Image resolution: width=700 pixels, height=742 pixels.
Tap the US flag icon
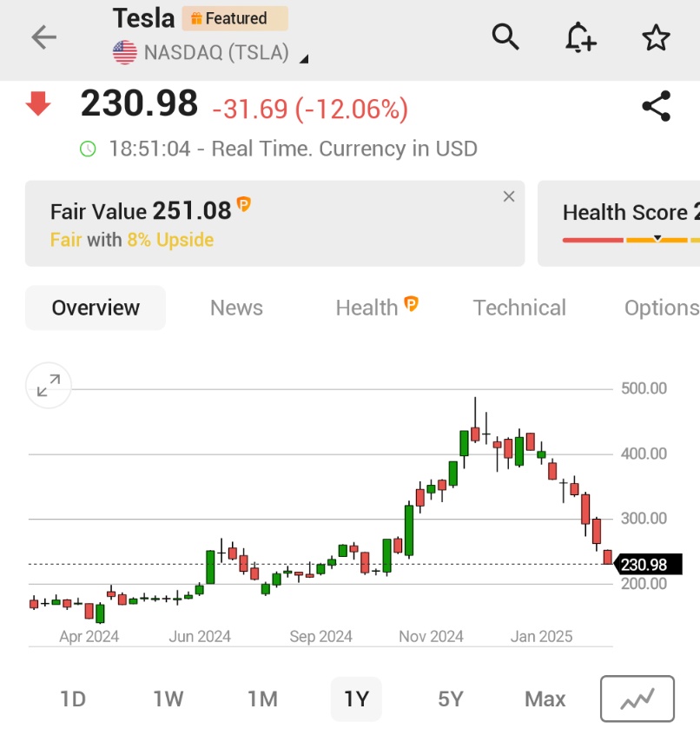(x=125, y=52)
